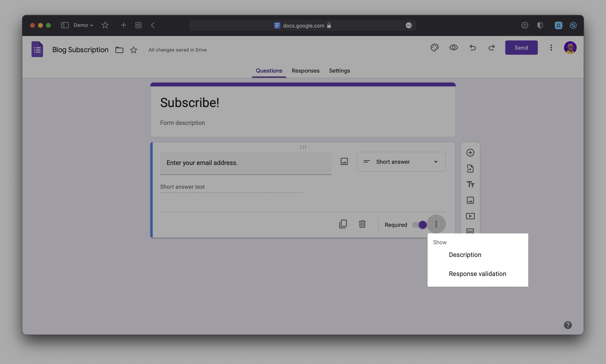Open the form's more options menu beside Send
This screenshot has height=364, width=606.
coord(551,48)
